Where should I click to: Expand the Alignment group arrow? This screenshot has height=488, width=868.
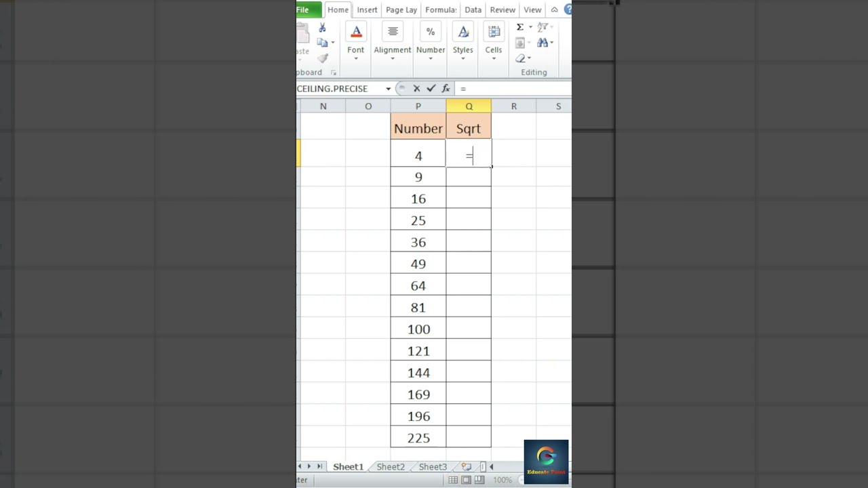(x=393, y=59)
